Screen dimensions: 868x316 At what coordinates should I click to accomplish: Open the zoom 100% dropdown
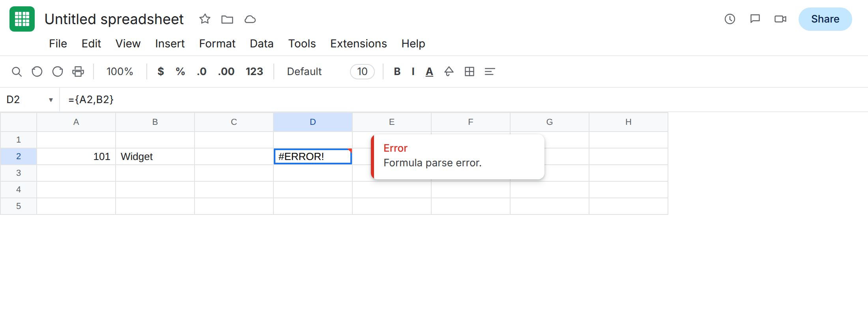point(120,71)
